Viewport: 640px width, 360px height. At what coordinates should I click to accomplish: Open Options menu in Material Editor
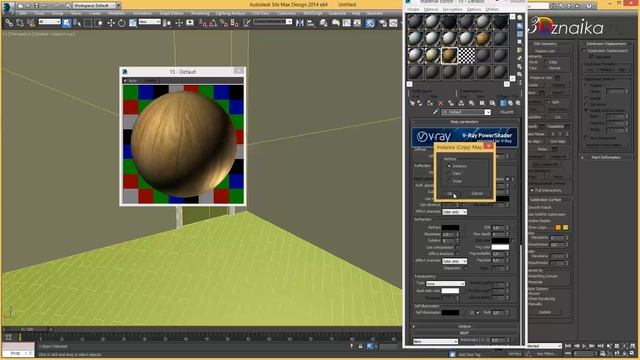[474, 9]
